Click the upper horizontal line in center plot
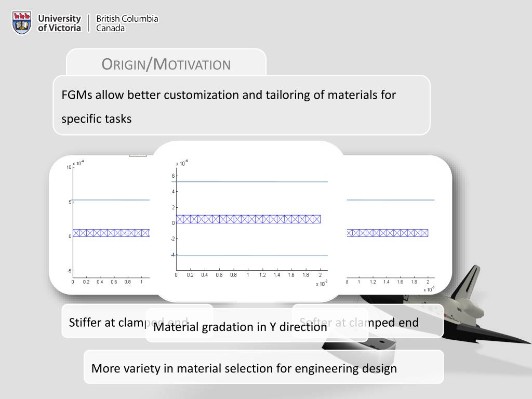 pyautogui.click(x=250, y=182)
